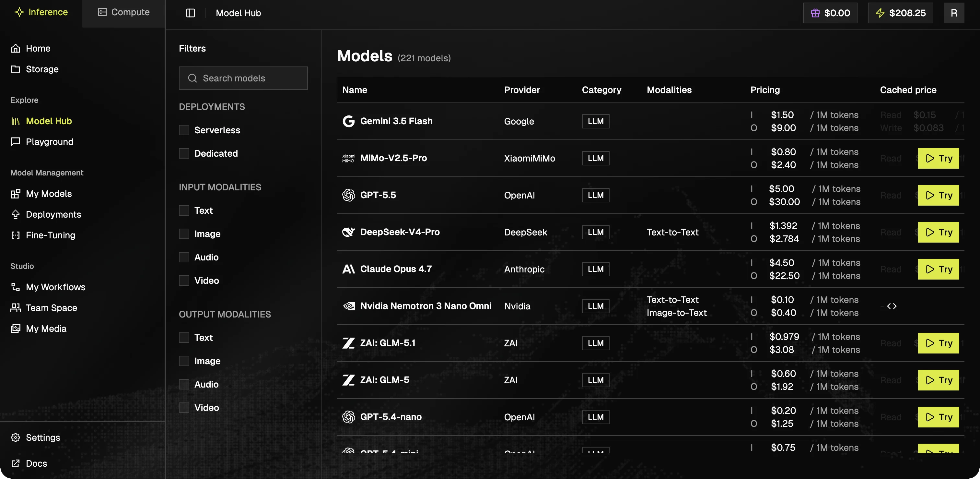The width and height of the screenshot is (980, 479).
Task: Try the Claude Opus 4.7 model
Action: tap(938, 269)
